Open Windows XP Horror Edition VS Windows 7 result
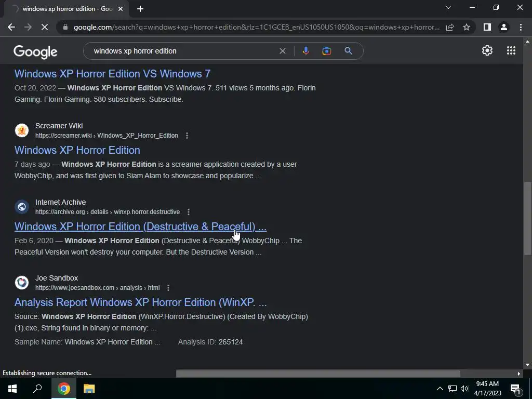Screen dimensions: 532x399 pos(112,74)
